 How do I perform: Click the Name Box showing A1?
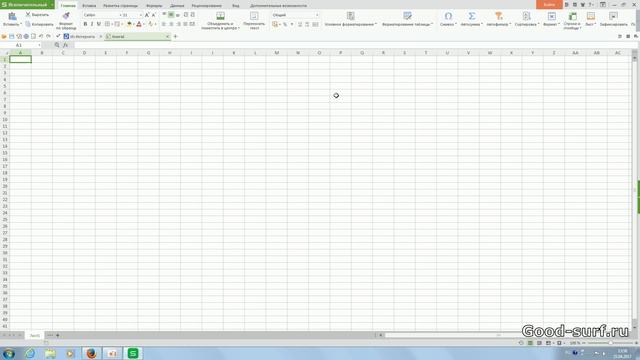(x=21, y=45)
